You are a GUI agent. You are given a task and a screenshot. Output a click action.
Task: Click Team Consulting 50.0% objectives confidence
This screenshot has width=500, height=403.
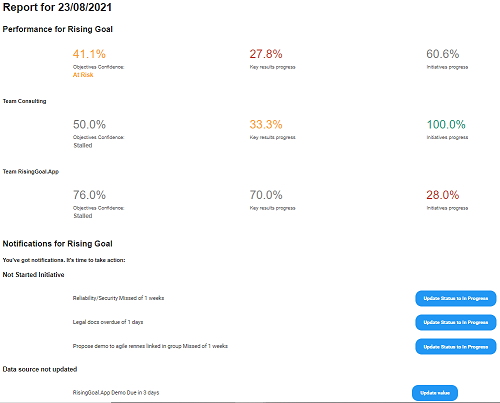click(x=89, y=125)
